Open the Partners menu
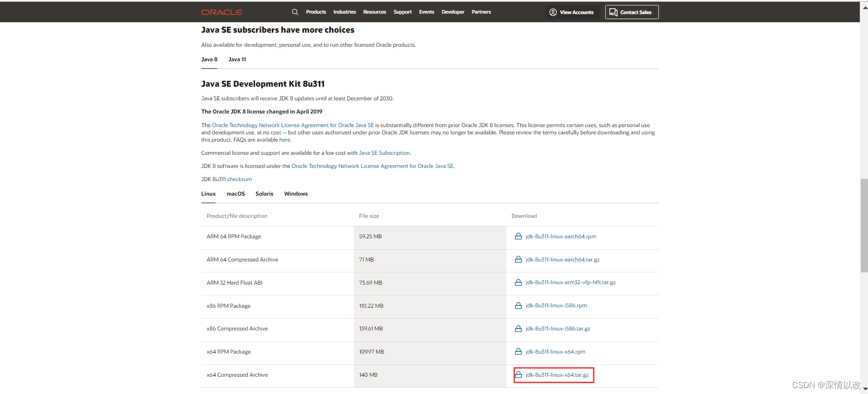868x394 pixels. coord(481,12)
